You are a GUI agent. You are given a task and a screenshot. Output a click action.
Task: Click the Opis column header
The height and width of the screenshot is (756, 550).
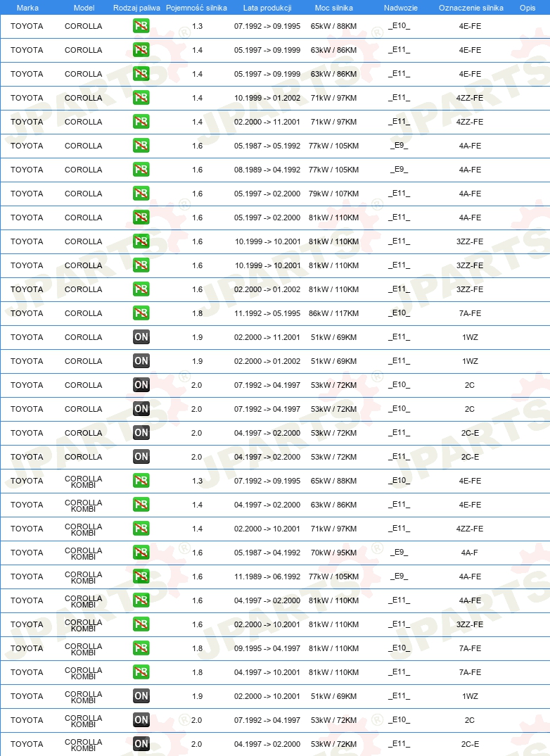[x=527, y=8]
